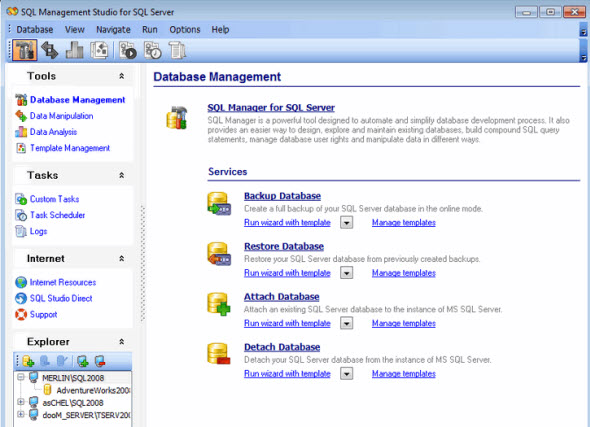Click the add database icon in Explorer toolbar
The height and width of the screenshot is (427, 590).
coord(29,362)
